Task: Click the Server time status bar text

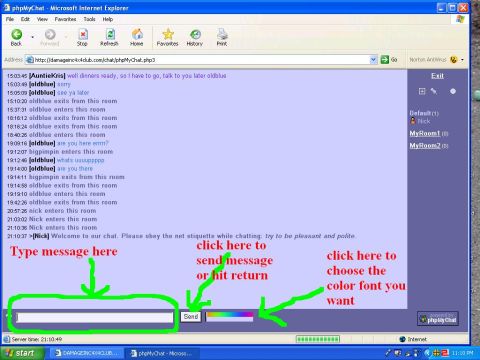Action: pyautogui.click(x=37, y=339)
